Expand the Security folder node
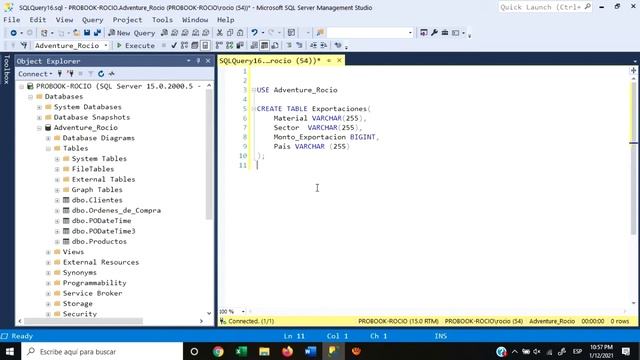The height and width of the screenshot is (360, 640). [x=48, y=314]
